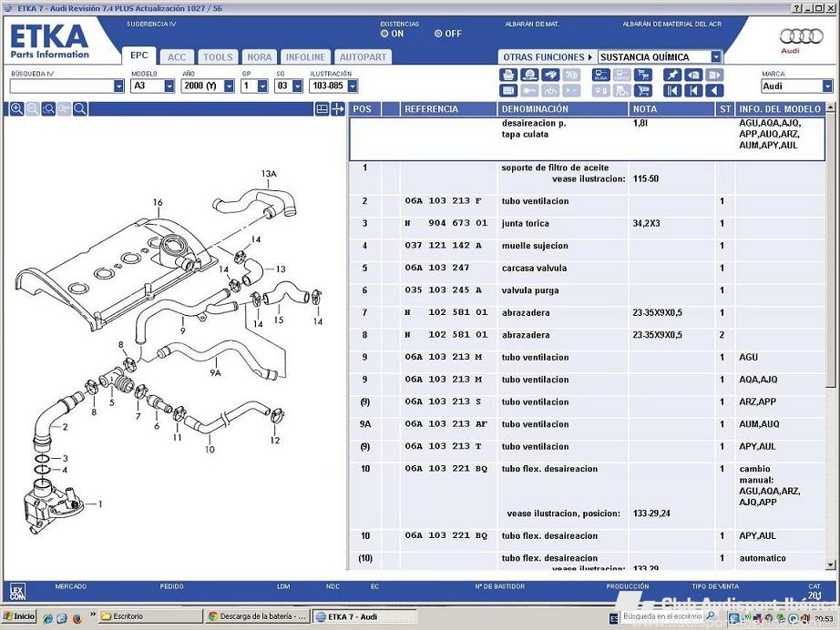840x630 pixels.
Task: Select the Existencias OFF radio button
Action: pyautogui.click(x=438, y=33)
